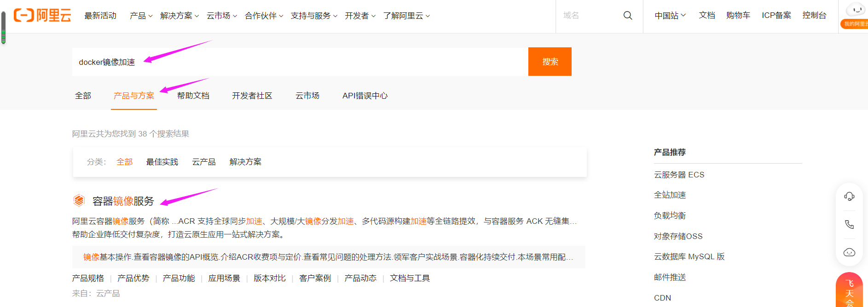The width and height of the screenshot is (868, 307).
Task: Open recommended product 邮件推送
Action: [x=670, y=277]
